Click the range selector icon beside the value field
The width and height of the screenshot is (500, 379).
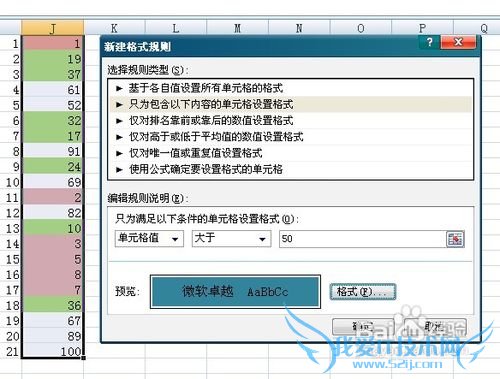(455, 239)
